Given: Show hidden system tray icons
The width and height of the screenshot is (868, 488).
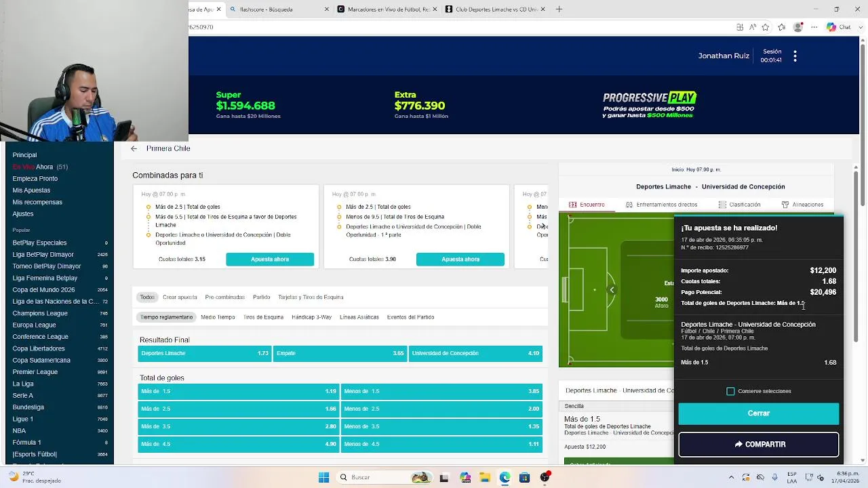Looking at the screenshot, I should point(731,477).
